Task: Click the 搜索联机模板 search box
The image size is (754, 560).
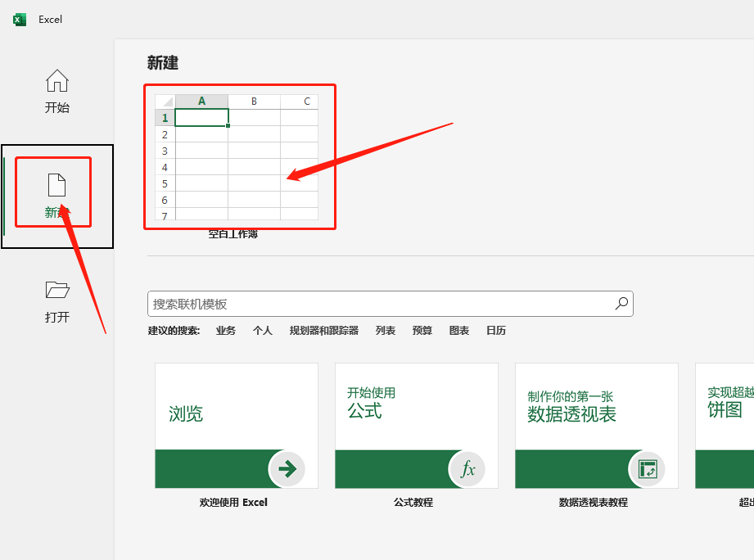Action: point(390,304)
